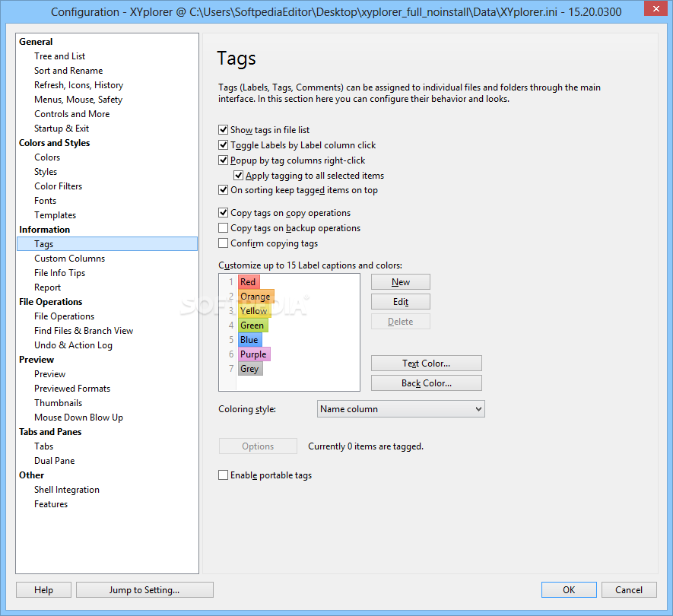
Task: Select the Red label swatch
Action: click(249, 282)
